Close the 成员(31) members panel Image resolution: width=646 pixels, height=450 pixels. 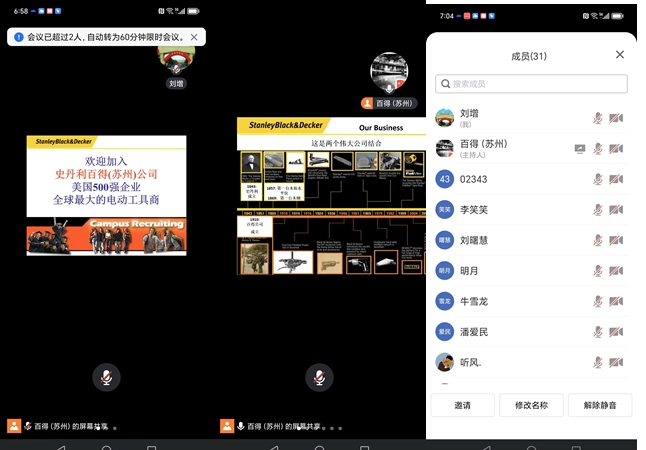[x=620, y=54]
